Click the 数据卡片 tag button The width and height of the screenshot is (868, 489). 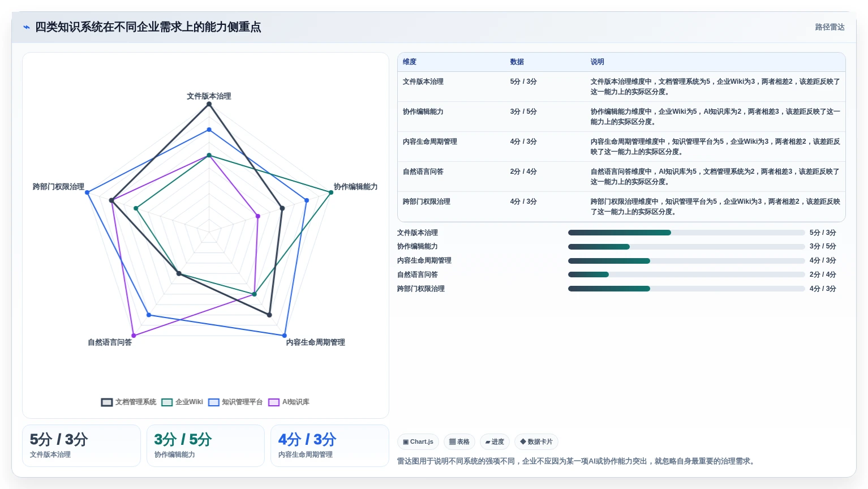point(536,441)
